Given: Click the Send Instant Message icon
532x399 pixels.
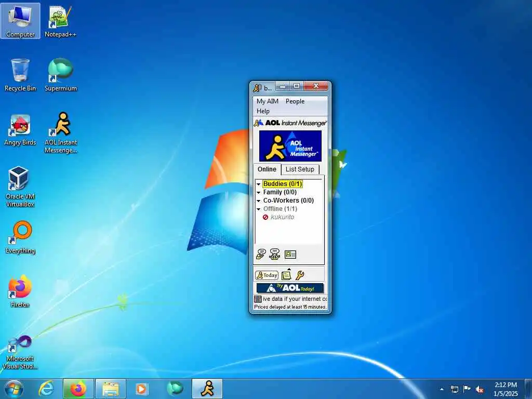Looking at the screenshot, I should point(261,254).
